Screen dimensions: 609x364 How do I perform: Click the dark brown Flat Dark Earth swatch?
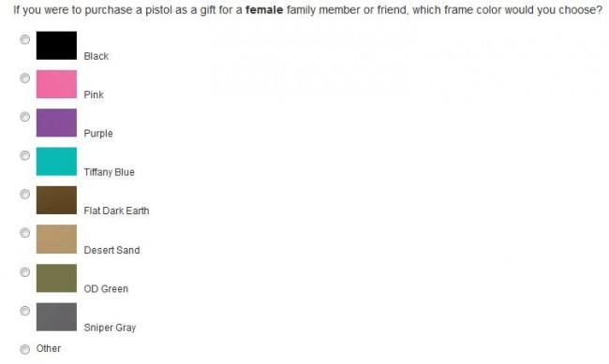click(57, 200)
